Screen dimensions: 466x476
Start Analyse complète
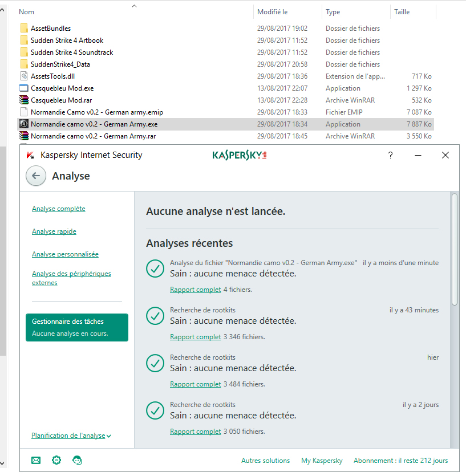coord(59,209)
